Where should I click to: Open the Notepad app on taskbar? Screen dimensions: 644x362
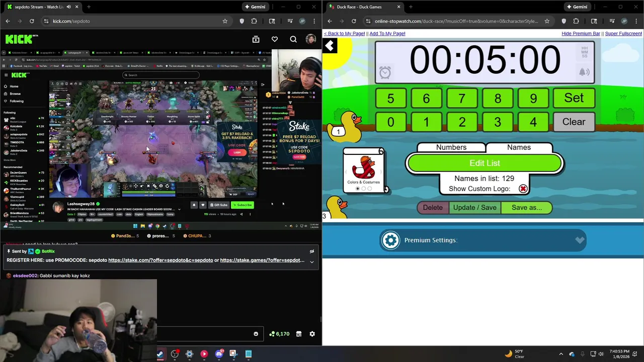[x=249, y=354]
